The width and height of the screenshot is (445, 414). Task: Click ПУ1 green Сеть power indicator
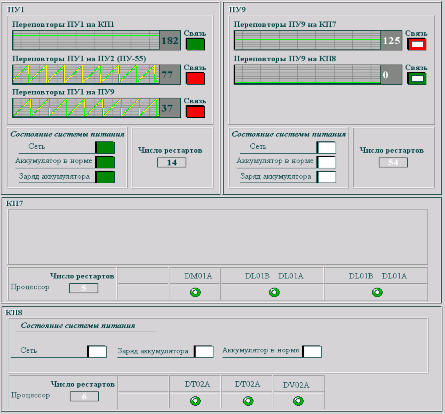coord(105,148)
